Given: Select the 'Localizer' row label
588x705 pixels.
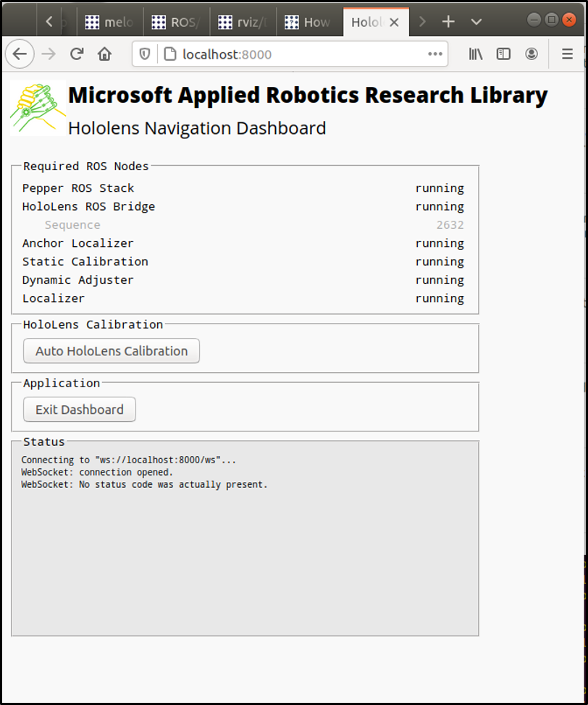Looking at the screenshot, I should pos(54,298).
